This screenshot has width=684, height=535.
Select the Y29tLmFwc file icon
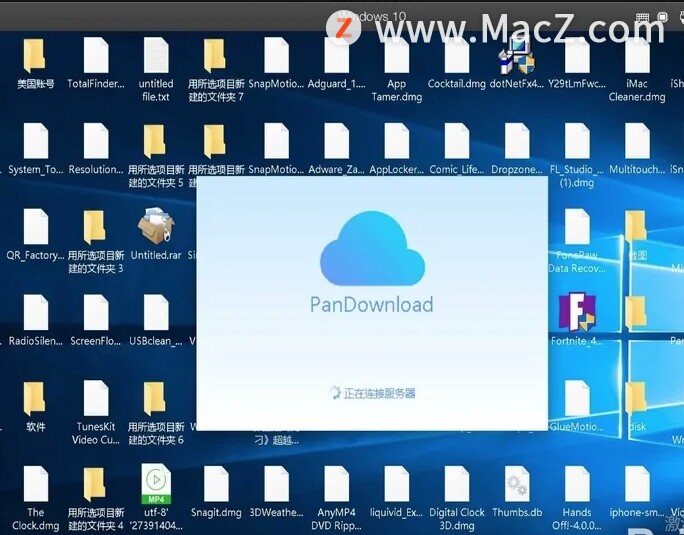pos(577,55)
